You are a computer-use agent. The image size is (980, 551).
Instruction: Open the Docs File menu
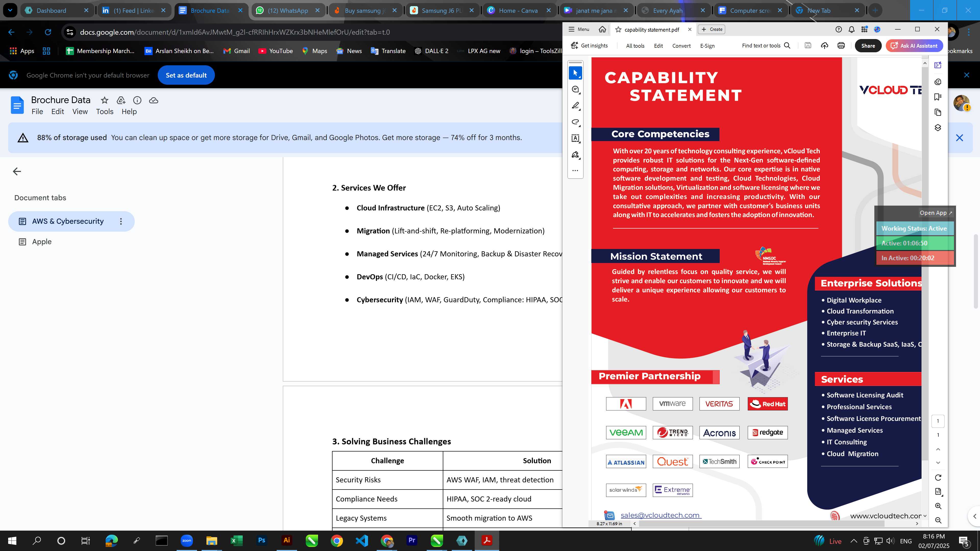37,111
